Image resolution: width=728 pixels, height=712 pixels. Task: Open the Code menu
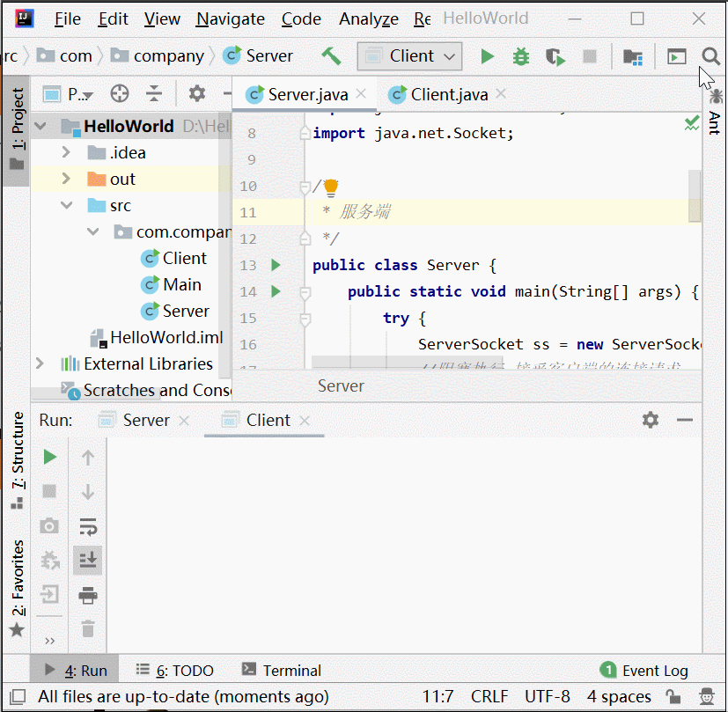(301, 19)
